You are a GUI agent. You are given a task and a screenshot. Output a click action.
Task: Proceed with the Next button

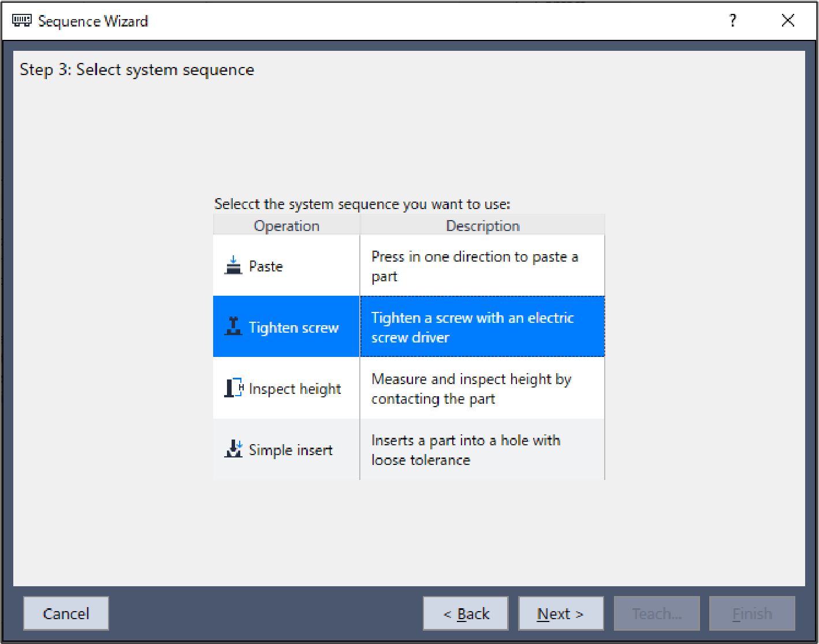(560, 613)
